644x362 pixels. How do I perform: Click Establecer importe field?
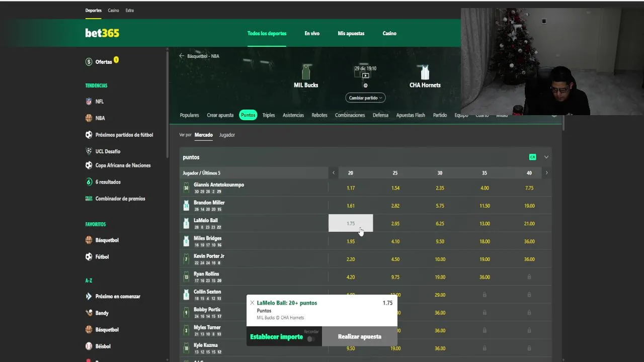pos(276,337)
